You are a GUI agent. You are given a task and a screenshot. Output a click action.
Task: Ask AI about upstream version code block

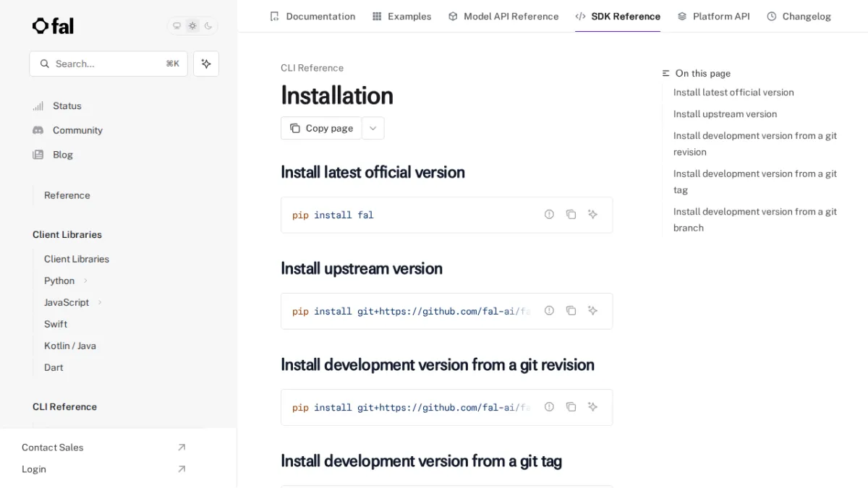pyautogui.click(x=592, y=311)
